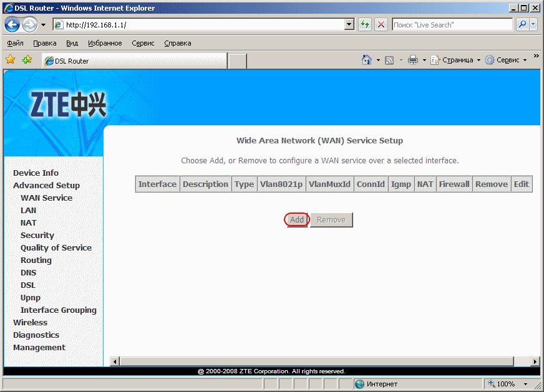Click the browser Back arrow button
Viewport: 544px width, 392px height.
pyautogui.click(x=12, y=25)
